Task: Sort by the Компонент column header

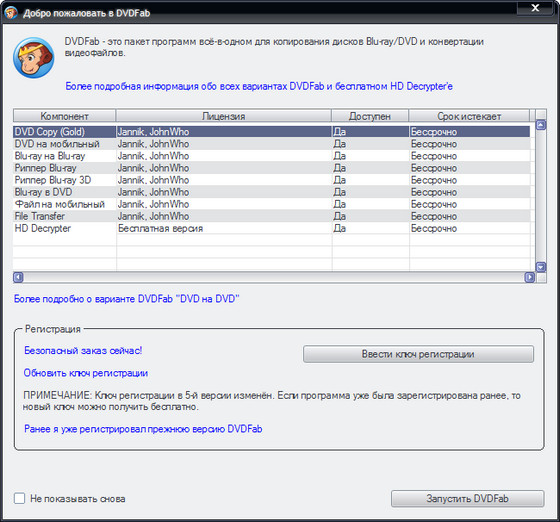Action: [x=64, y=116]
